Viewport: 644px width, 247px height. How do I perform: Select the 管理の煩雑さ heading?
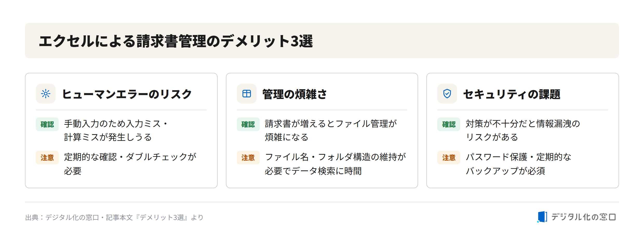point(294,94)
